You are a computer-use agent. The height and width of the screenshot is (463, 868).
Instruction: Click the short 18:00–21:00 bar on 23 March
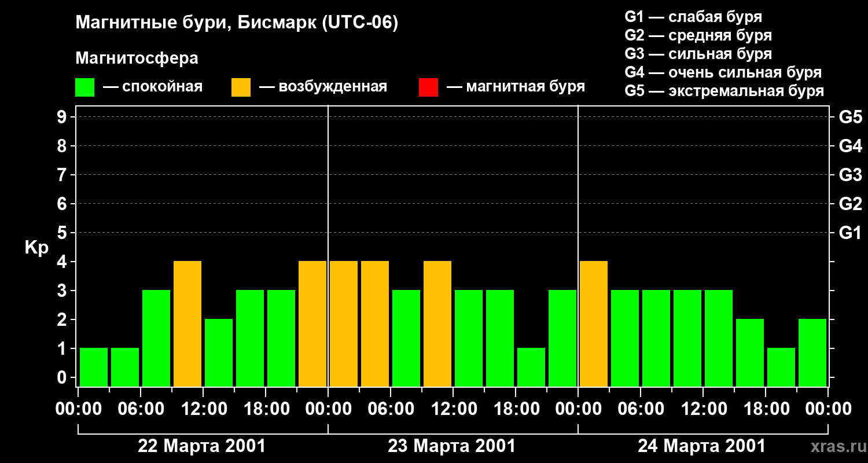(531, 367)
